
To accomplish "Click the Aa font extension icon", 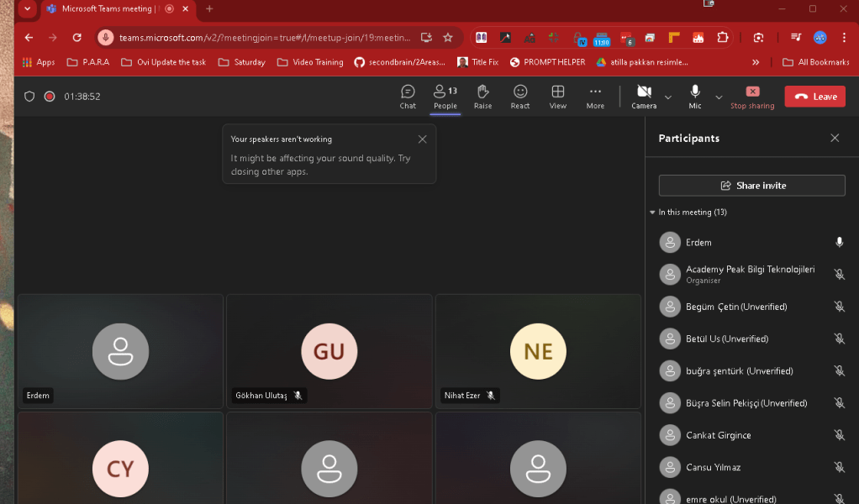I will click(x=530, y=38).
